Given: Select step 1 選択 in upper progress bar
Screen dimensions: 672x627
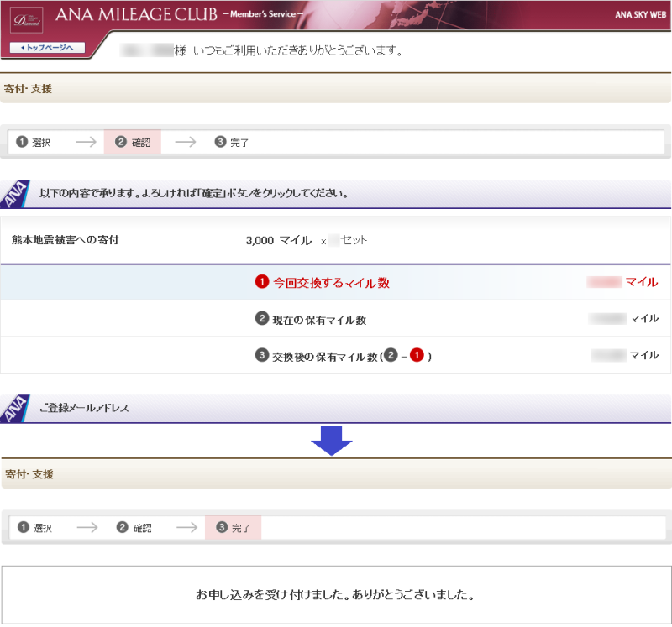Looking at the screenshot, I should [34, 142].
